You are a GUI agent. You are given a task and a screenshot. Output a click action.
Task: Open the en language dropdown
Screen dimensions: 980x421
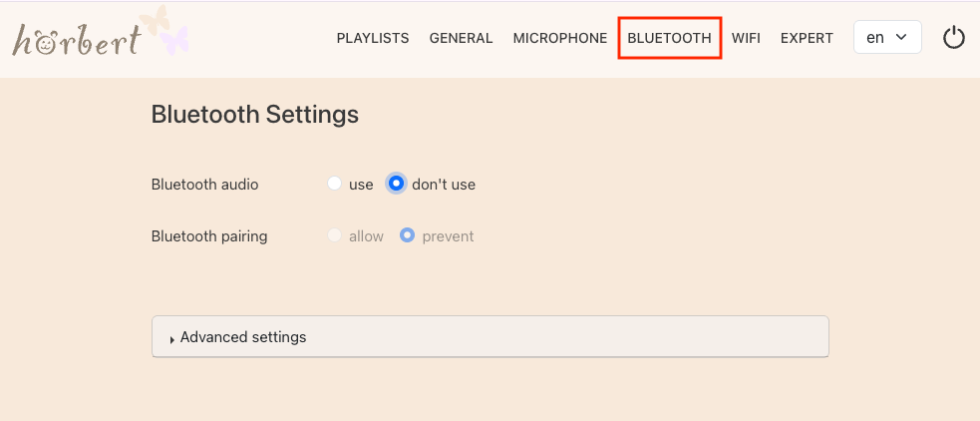tap(887, 38)
